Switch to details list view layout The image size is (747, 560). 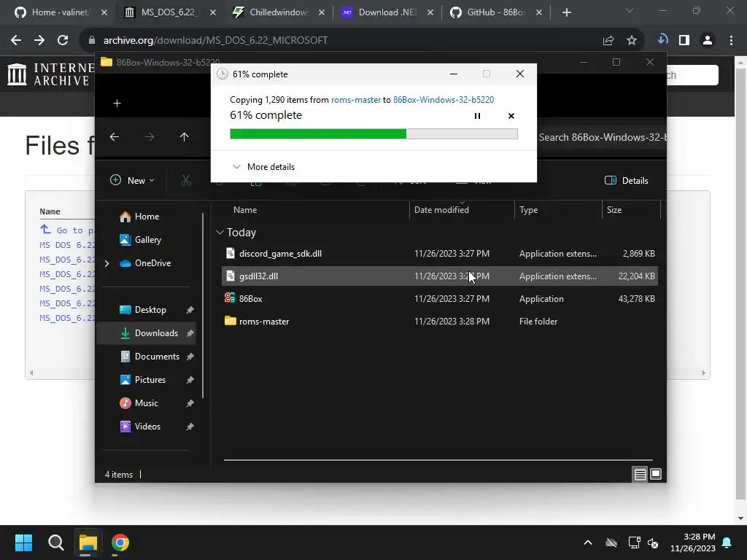coord(640,474)
